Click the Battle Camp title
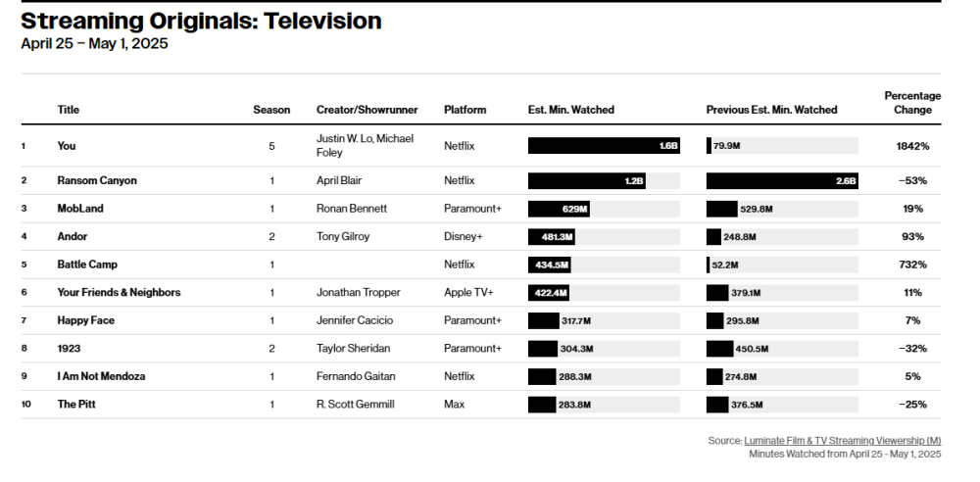The height and width of the screenshot is (482, 980). click(x=87, y=265)
